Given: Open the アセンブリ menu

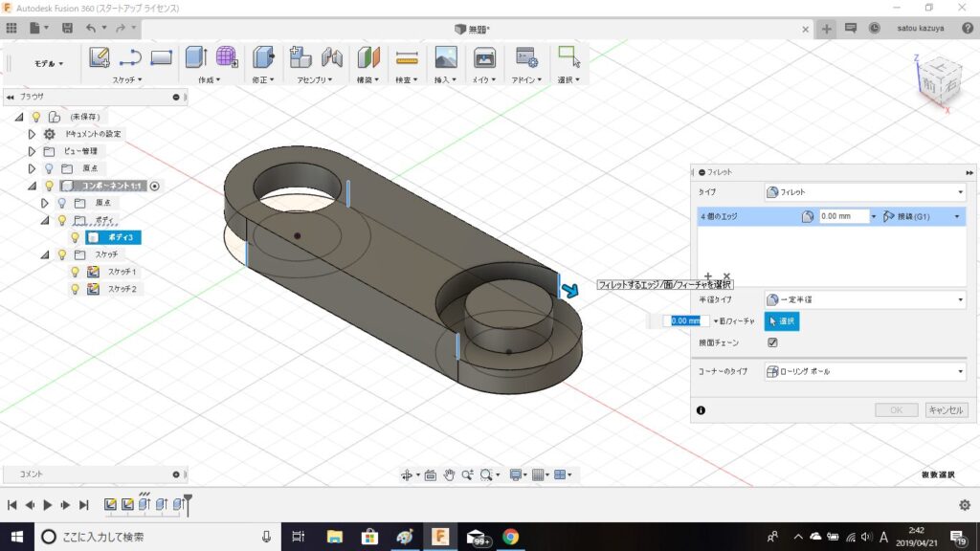Looking at the screenshot, I should pos(314,79).
